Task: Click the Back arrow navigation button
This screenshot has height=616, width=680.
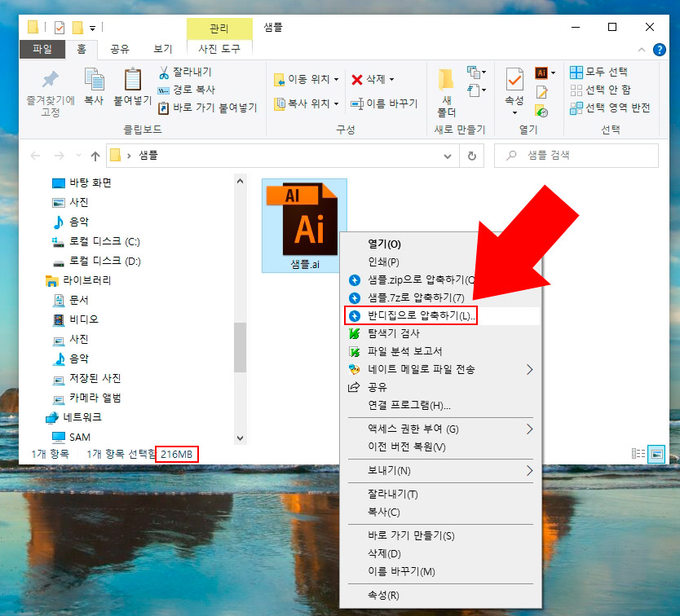Action: click(35, 156)
